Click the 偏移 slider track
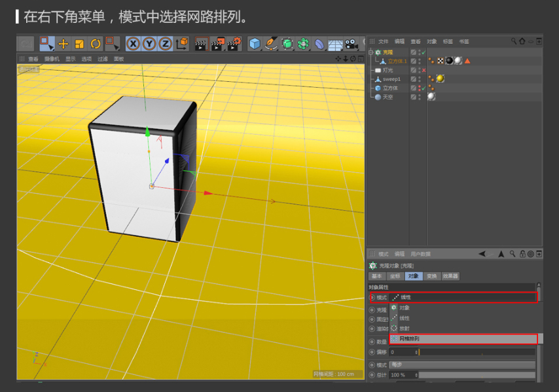Viewport: 559px width, 392px height. point(477,352)
